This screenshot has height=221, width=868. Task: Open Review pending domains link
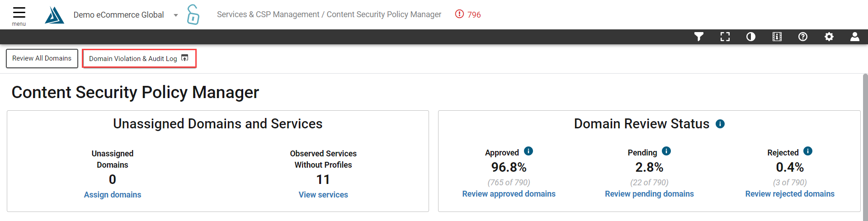649,194
